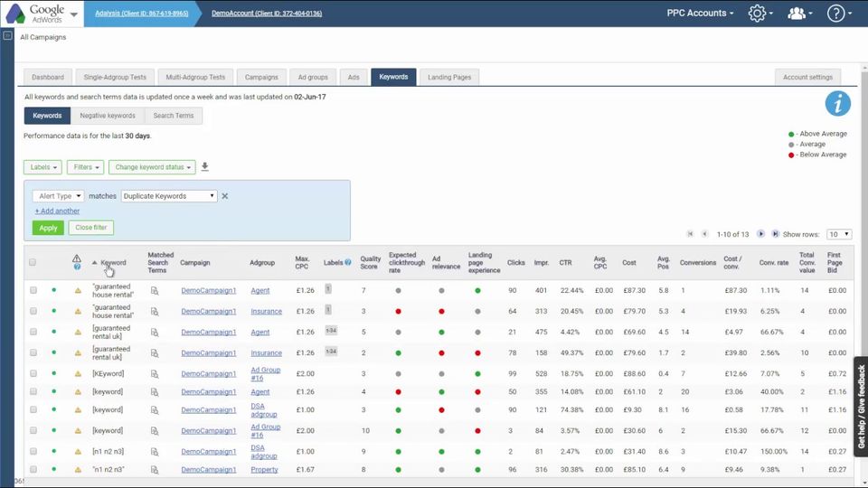Check the first "guaranteed house rental" row checkbox

click(x=33, y=291)
